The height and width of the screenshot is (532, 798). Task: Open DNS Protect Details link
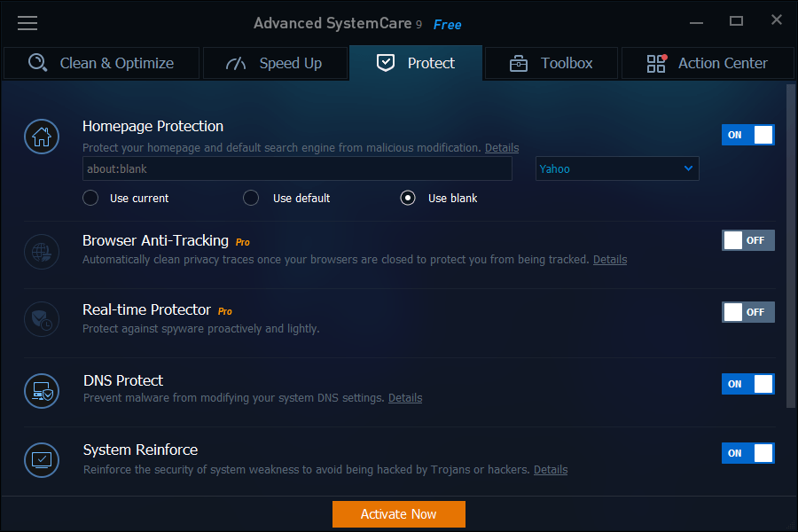pyautogui.click(x=405, y=397)
